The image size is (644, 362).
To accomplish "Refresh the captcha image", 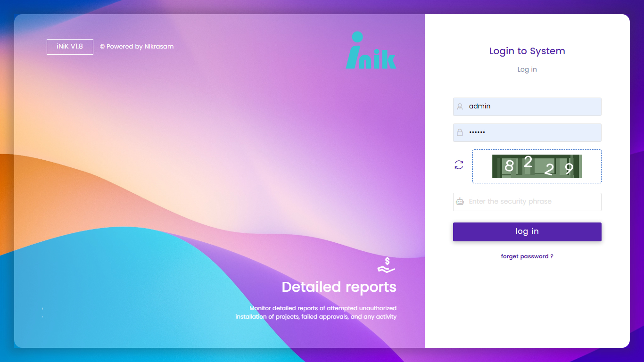I will click(459, 165).
